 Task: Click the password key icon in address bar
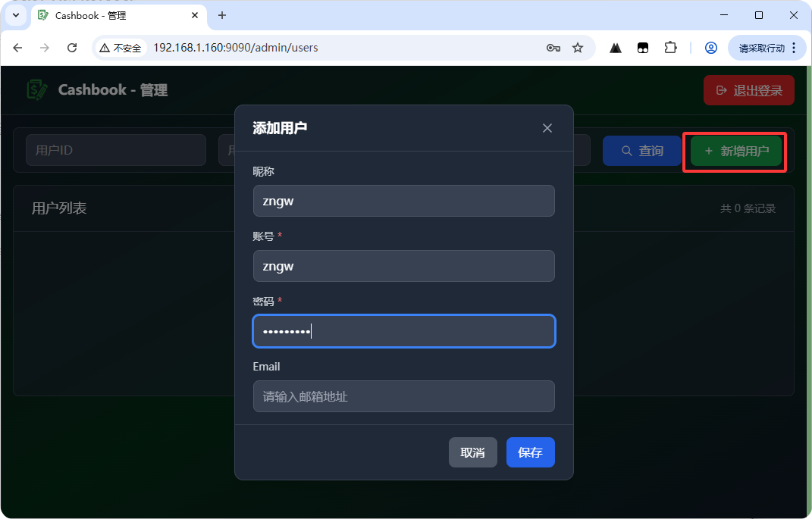pyautogui.click(x=553, y=48)
